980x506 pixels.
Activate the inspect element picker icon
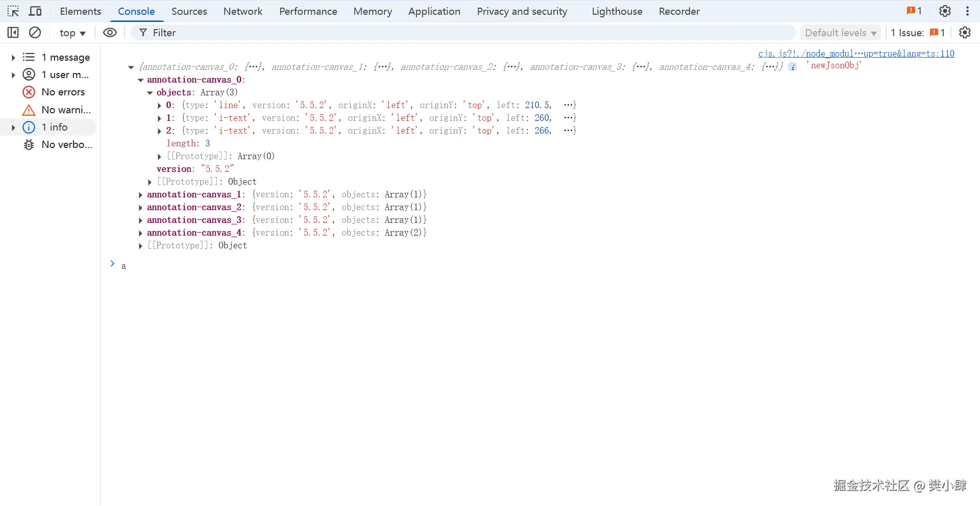13,11
